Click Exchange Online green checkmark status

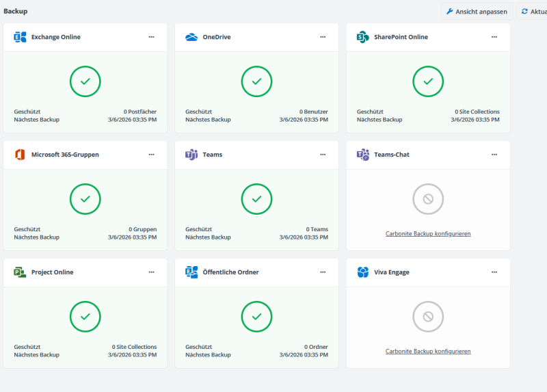(x=85, y=81)
